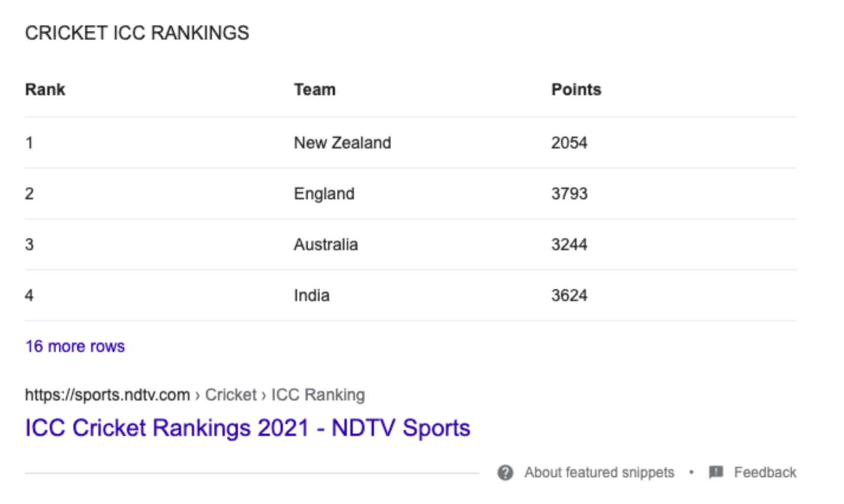The width and height of the screenshot is (844, 504).
Task: Click England's 3793 points value
Action: [569, 193]
